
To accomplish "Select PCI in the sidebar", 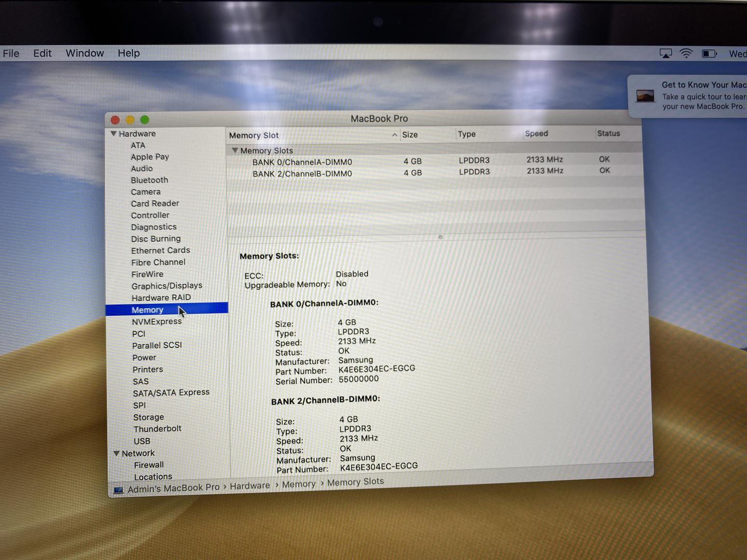I will [139, 334].
